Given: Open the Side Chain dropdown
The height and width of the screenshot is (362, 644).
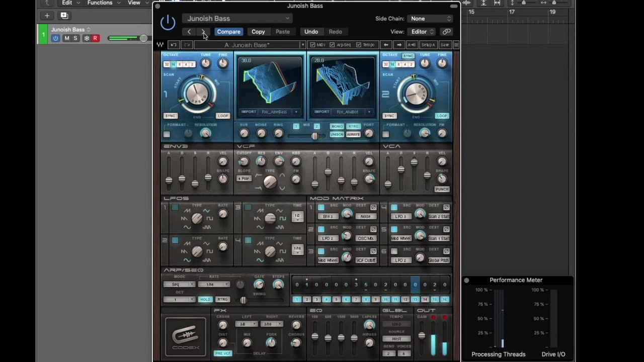Looking at the screenshot, I should (x=430, y=19).
